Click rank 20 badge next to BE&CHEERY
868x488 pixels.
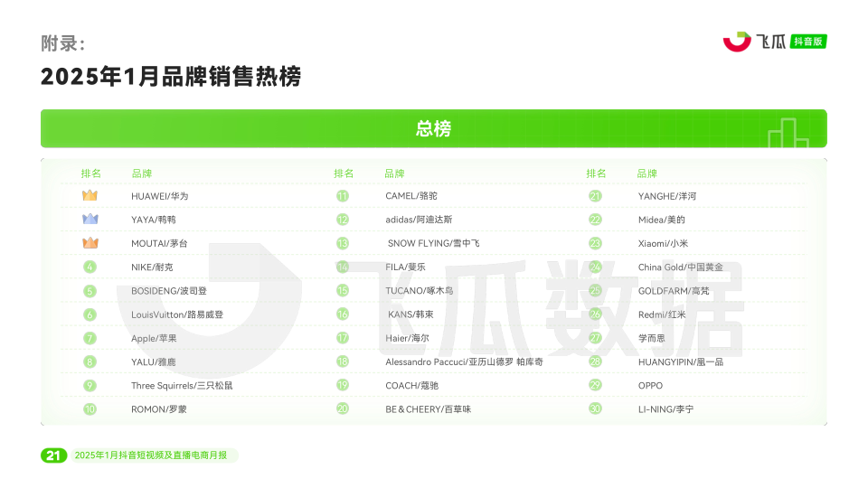tap(343, 408)
